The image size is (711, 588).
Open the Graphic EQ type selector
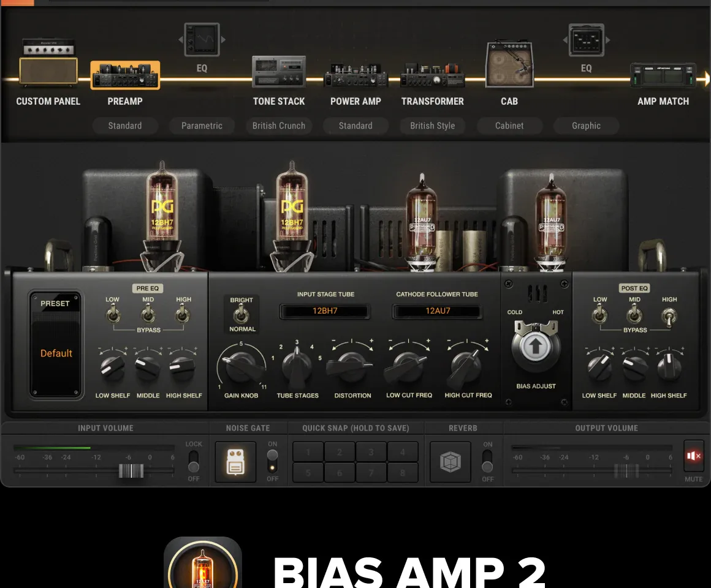tap(587, 126)
